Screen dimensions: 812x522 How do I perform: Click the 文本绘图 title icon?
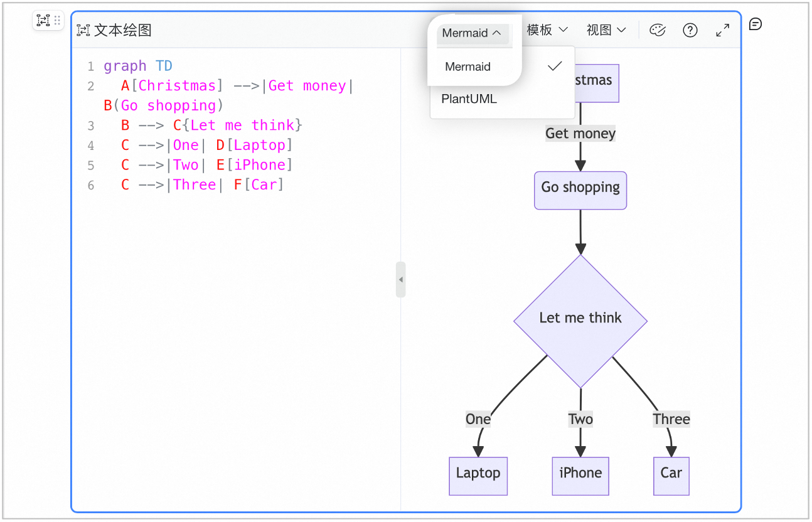coord(83,30)
